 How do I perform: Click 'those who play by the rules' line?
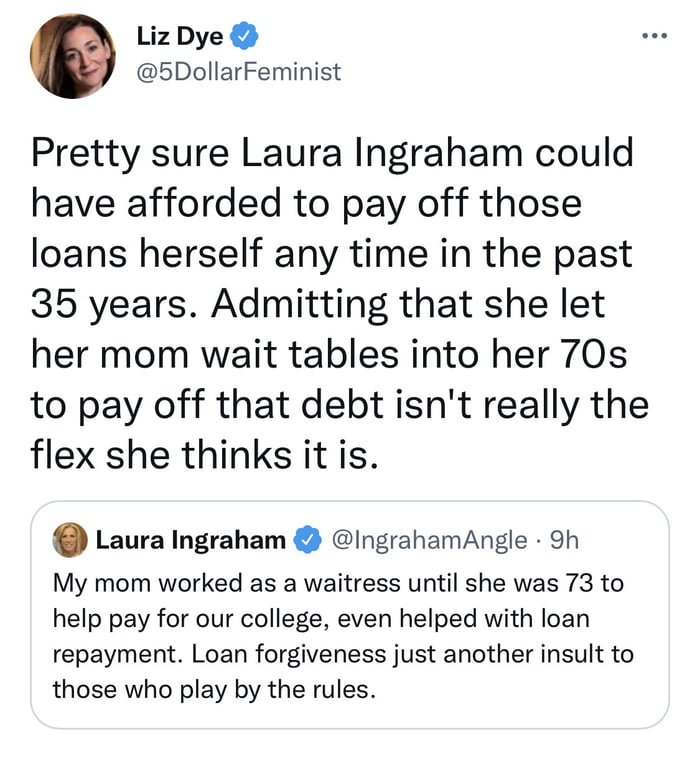point(214,690)
